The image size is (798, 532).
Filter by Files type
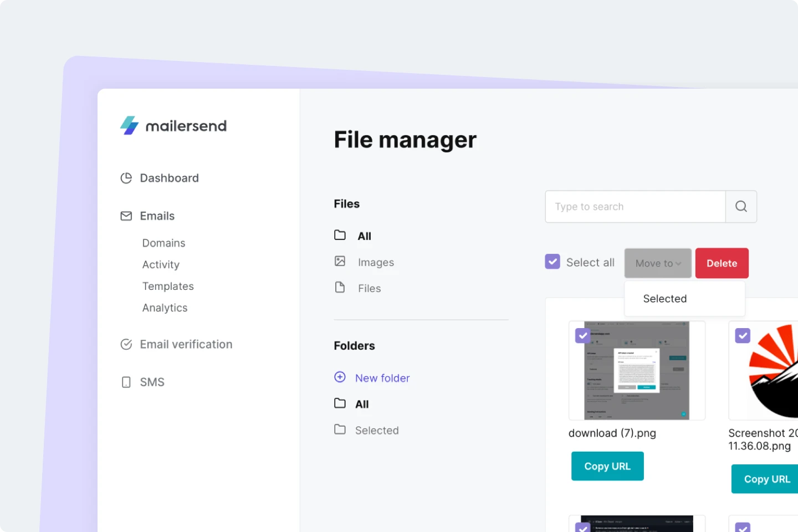(x=369, y=288)
